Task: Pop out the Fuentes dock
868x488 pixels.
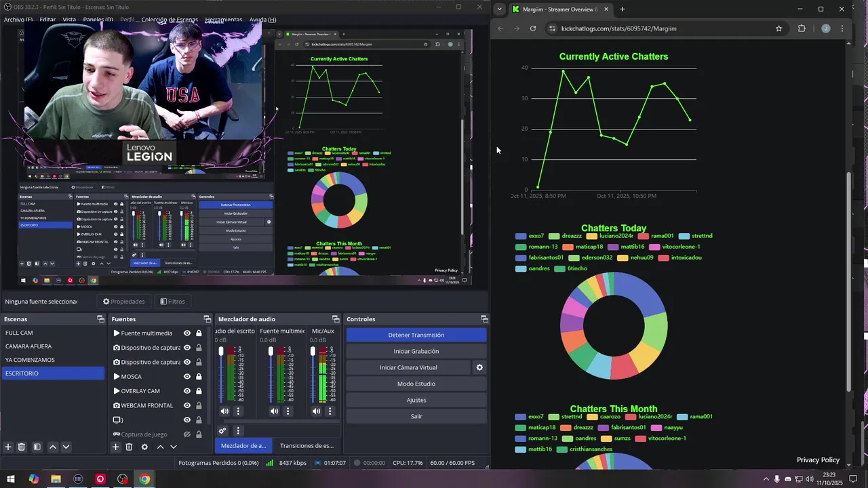Action: 208,319
